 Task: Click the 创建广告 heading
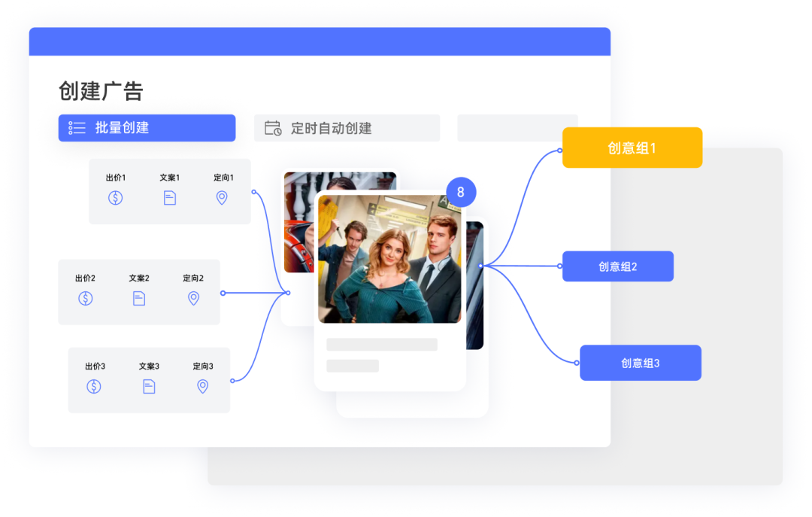(x=101, y=91)
